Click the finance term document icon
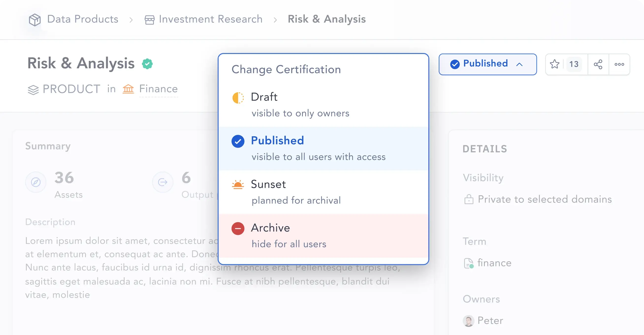The width and height of the screenshot is (644, 335). click(x=469, y=263)
